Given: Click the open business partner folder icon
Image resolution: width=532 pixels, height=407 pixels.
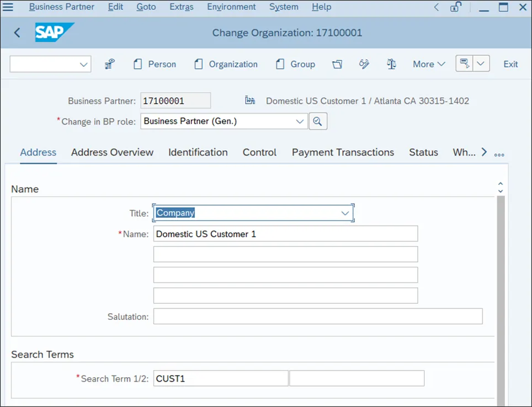Looking at the screenshot, I should coord(337,64).
